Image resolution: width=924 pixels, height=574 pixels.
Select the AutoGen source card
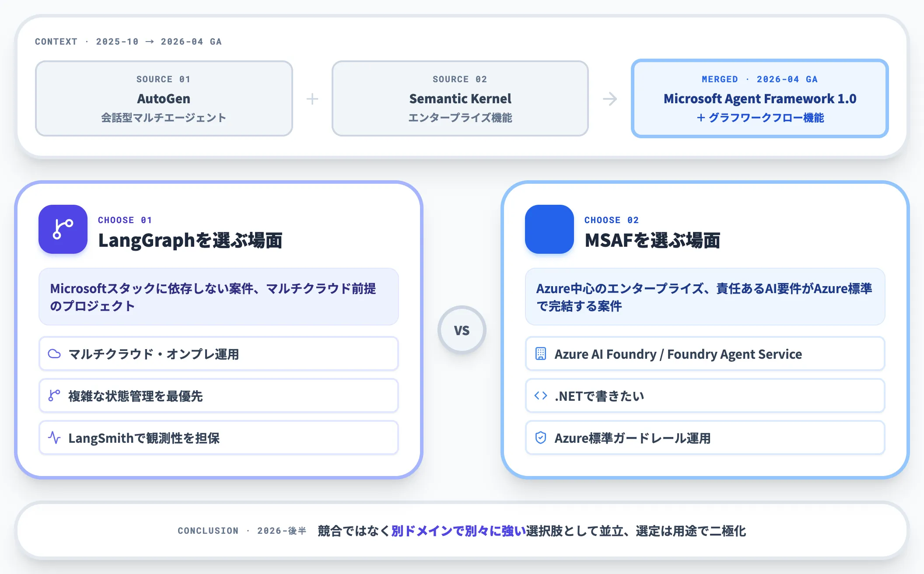point(164,98)
